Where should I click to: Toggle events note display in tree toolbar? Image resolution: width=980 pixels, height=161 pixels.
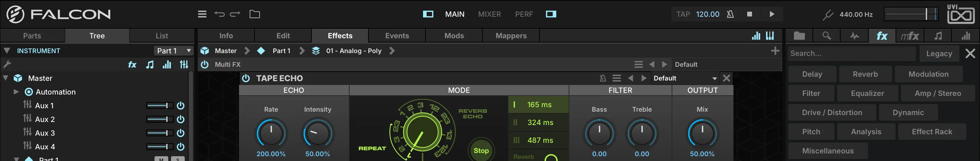tap(150, 64)
